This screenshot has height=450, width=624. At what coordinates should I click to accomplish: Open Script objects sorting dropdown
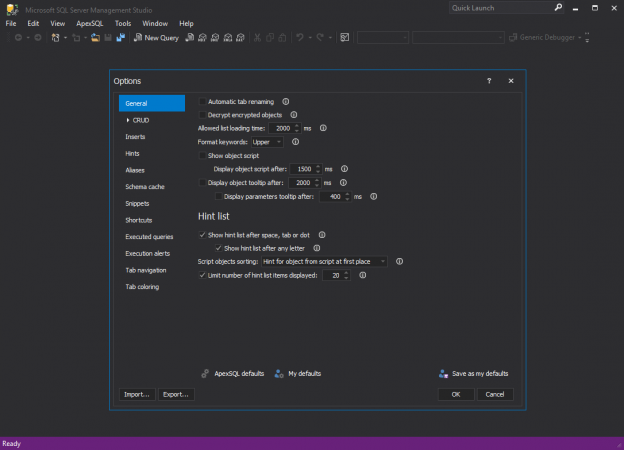tap(324, 261)
